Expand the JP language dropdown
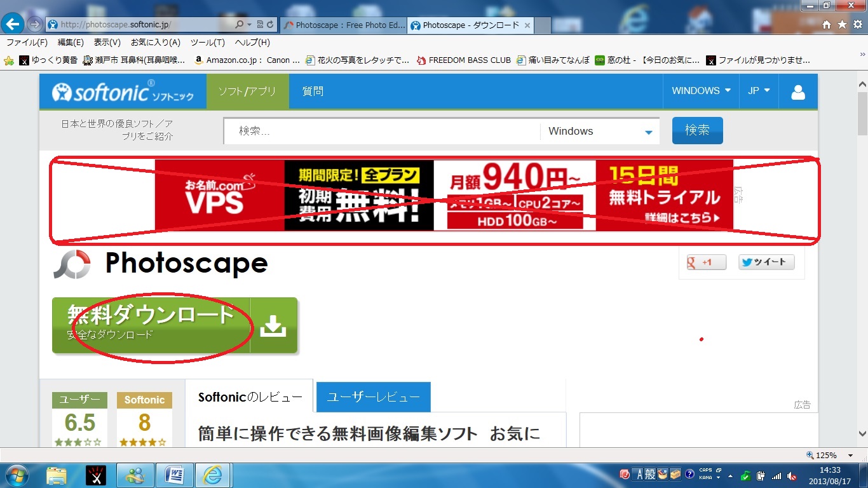This screenshot has width=868, height=488. (759, 91)
